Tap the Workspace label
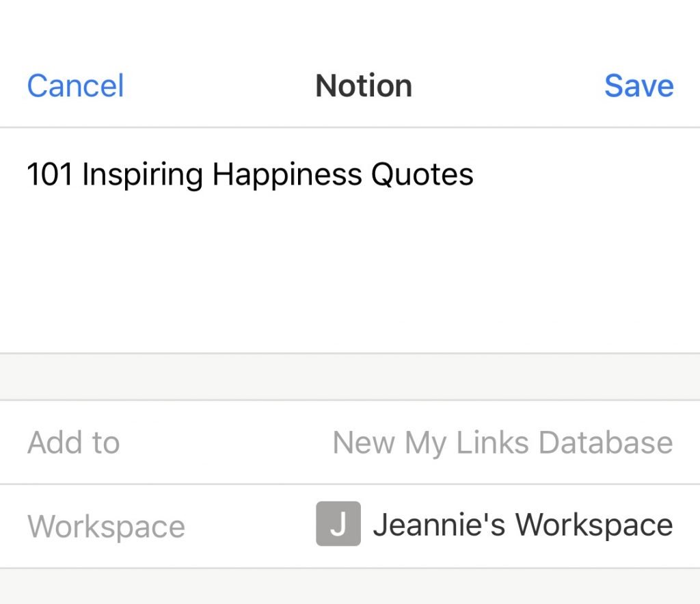This screenshot has width=700, height=604. pos(106,527)
